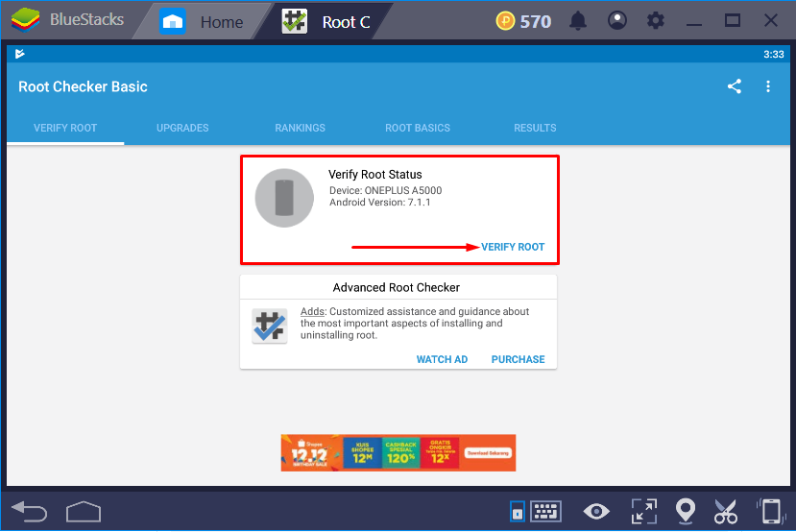This screenshot has height=532, width=796.
Task: Open the three-dot overflow menu
Action: (x=768, y=86)
